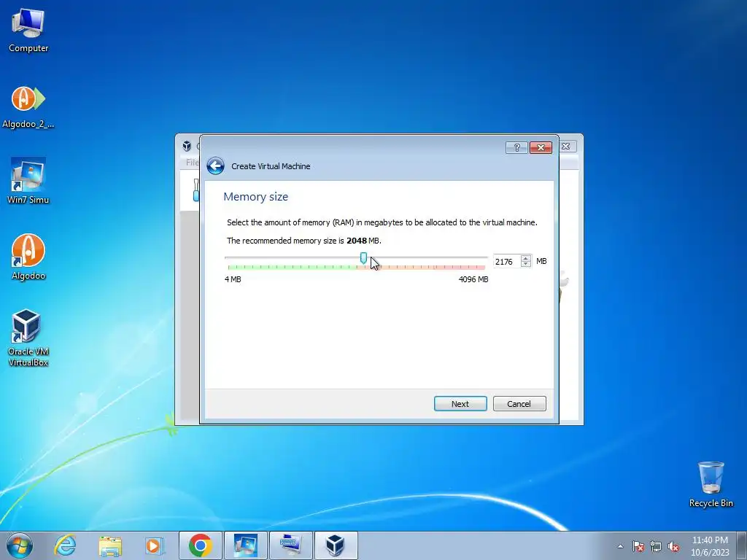Click the Next button

click(460, 404)
